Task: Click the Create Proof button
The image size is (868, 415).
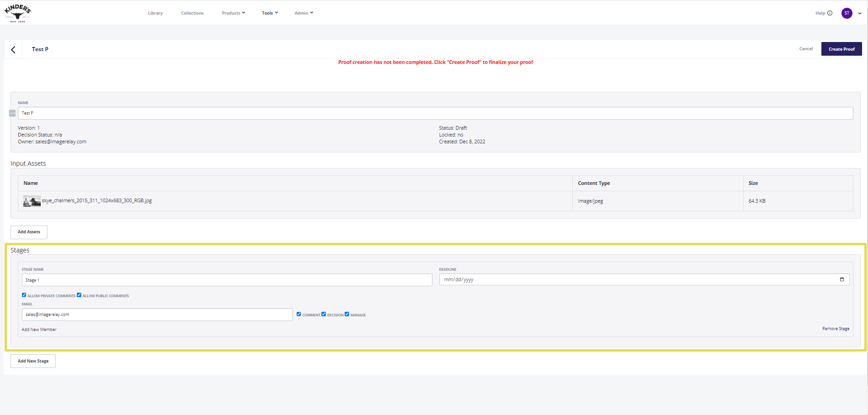Action: pos(841,49)
